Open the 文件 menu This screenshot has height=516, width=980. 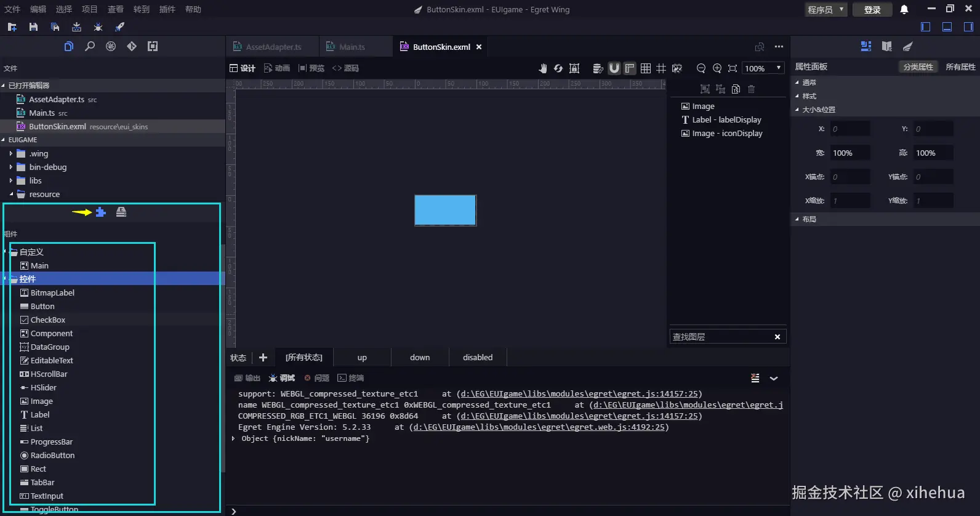12,9
